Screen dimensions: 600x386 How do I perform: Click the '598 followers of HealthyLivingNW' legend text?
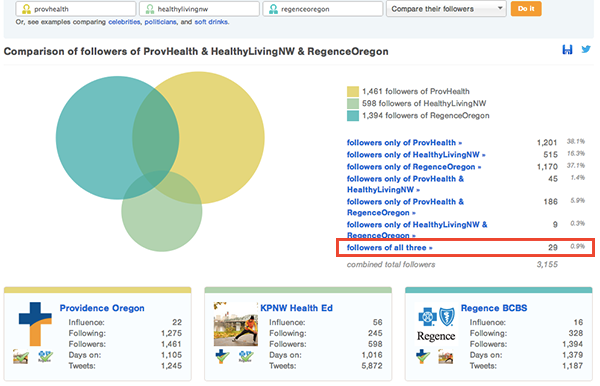click(x=424, y=104)
